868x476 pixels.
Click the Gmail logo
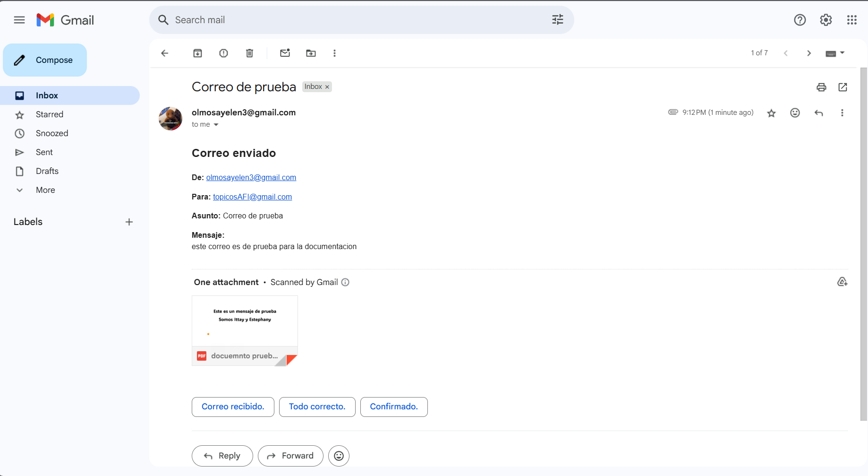[65, 20]
